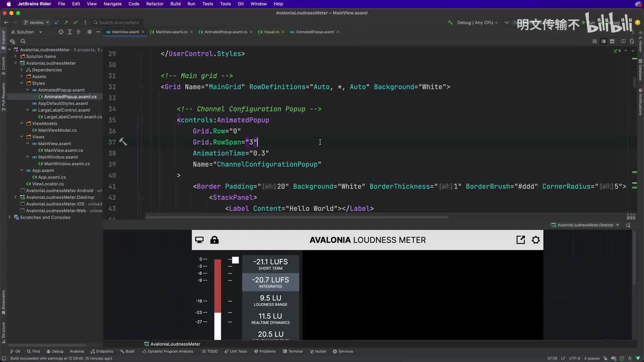Screen dimensions: 644x362
Task: Open Solution panel gear options
Action: (90, 32)
